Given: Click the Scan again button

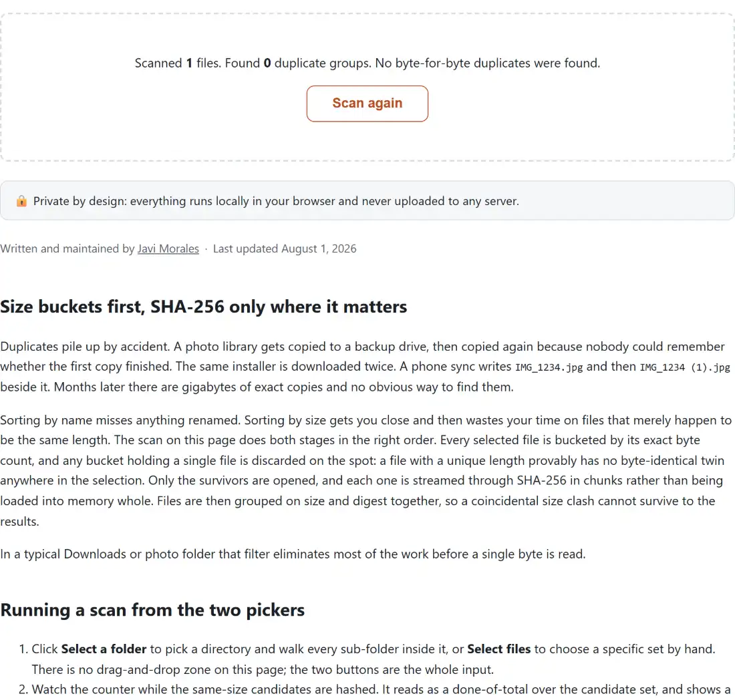Looking at the screenshot, I should (367, 104).
